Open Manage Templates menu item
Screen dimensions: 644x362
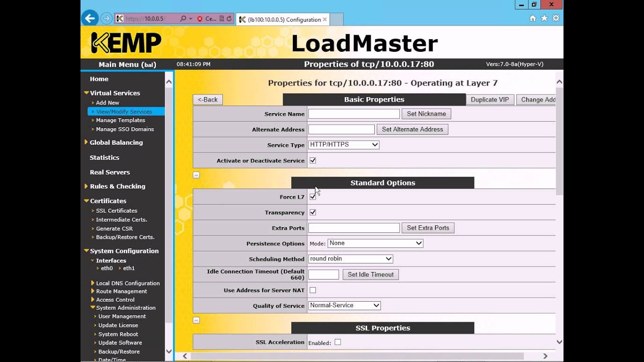(120, 121)
